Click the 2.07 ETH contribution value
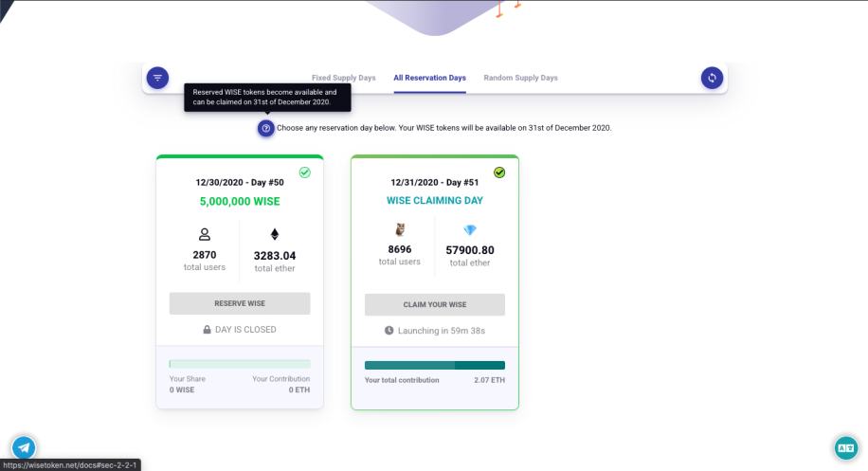 [489, 380]
